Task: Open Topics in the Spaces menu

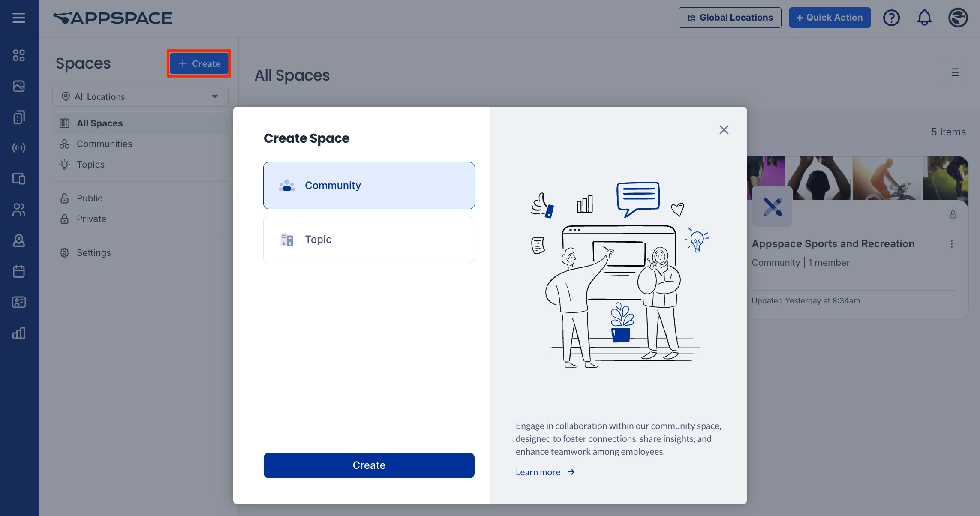Action: (x=90, y=165)
